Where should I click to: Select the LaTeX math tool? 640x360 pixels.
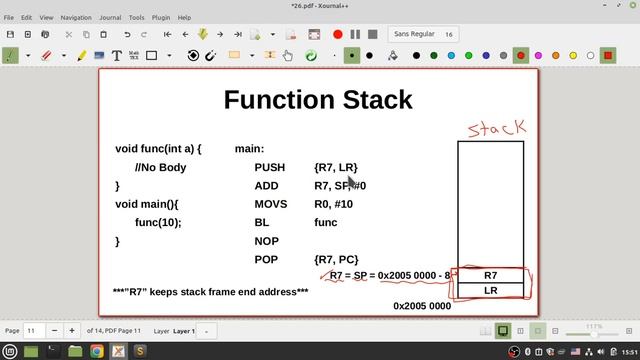click(x=134, y=56)
